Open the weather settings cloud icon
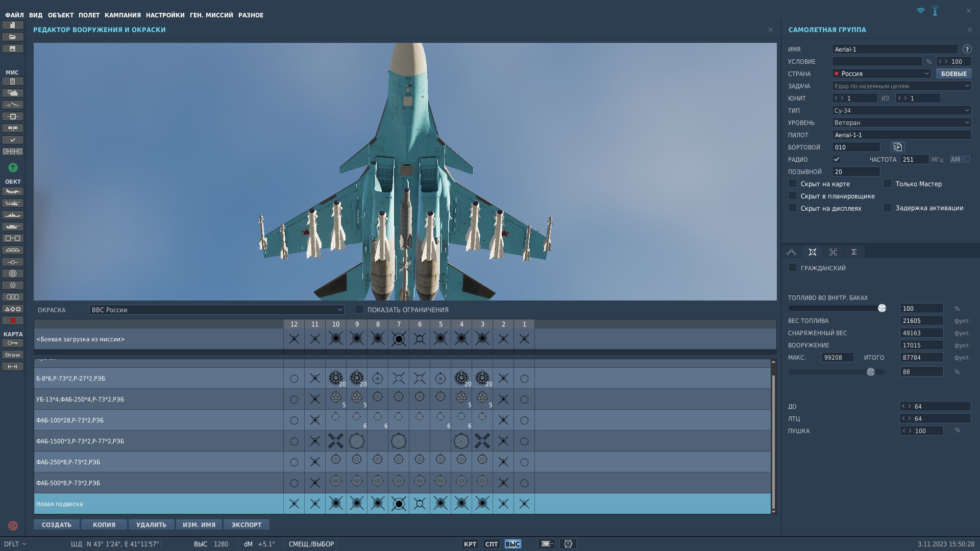This screenshot has height=551, width=980. coord(13,93)
